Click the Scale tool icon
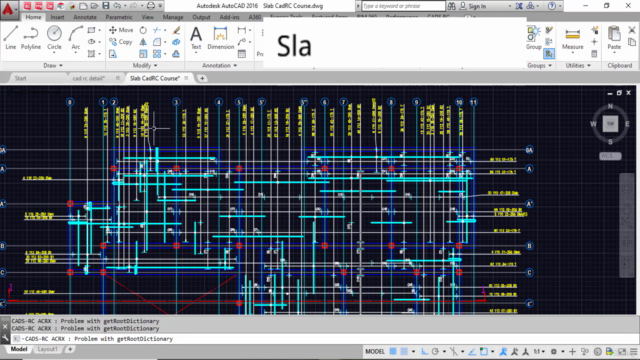 [x=143, y=53]
